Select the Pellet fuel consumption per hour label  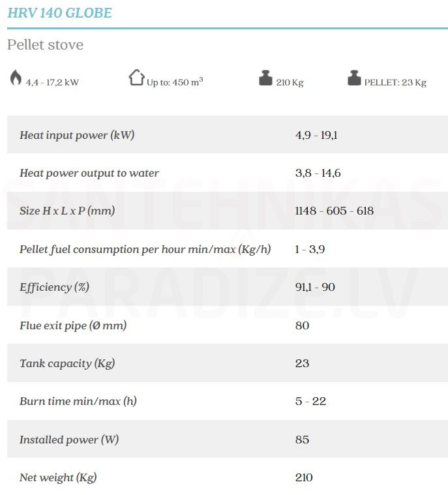coord(145,249)
